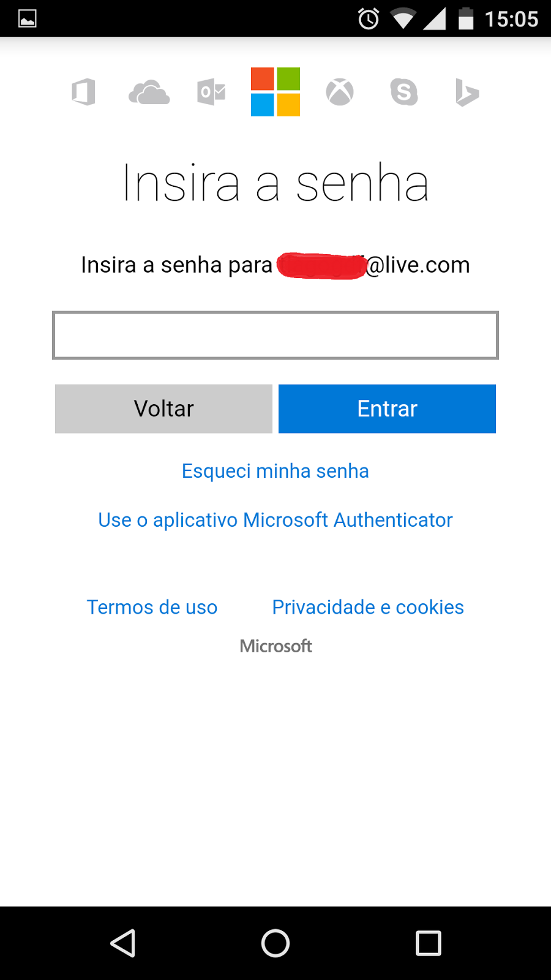The image size is (551, 980).
Task: Open recent apps with square icon
Action: click(x=429, y=943)
